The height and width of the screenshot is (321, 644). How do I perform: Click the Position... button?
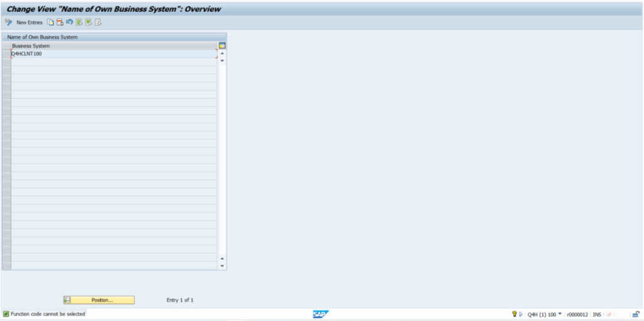(x=102, y=300)
